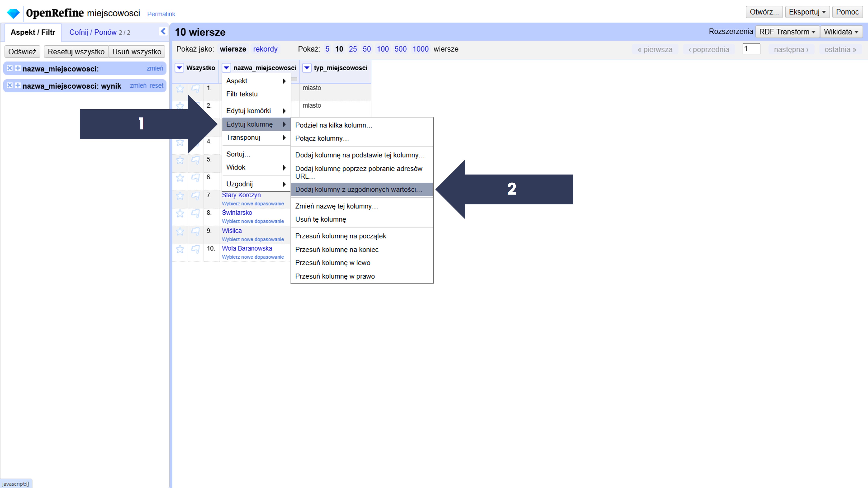Star row 7 Stary Korczyn
This screenshot has width=868, height=488.
(180, 196)
